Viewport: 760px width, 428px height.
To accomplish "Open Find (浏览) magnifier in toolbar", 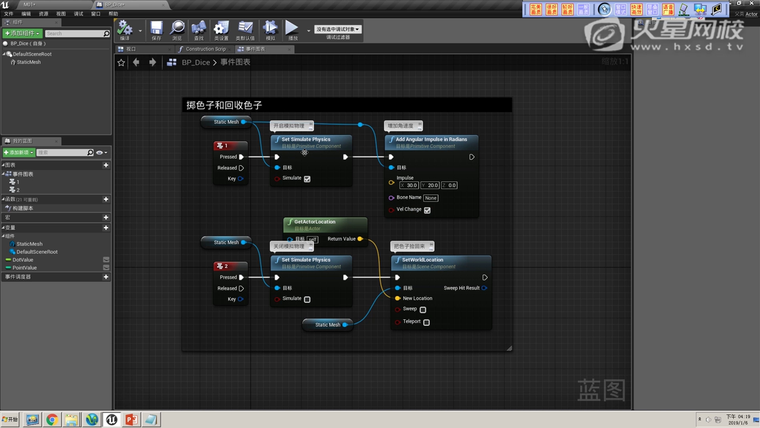I will (x=177, y=29).
